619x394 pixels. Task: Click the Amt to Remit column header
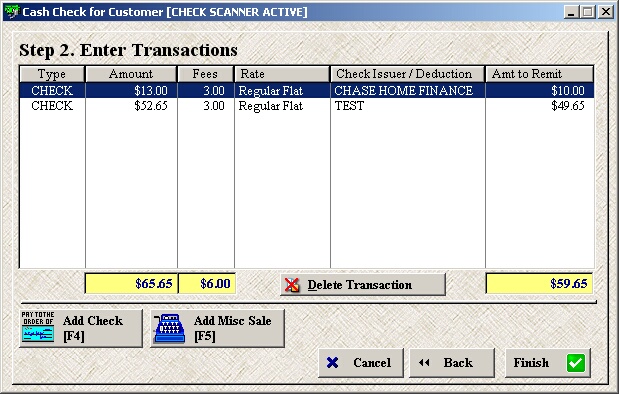pos(539,74)
